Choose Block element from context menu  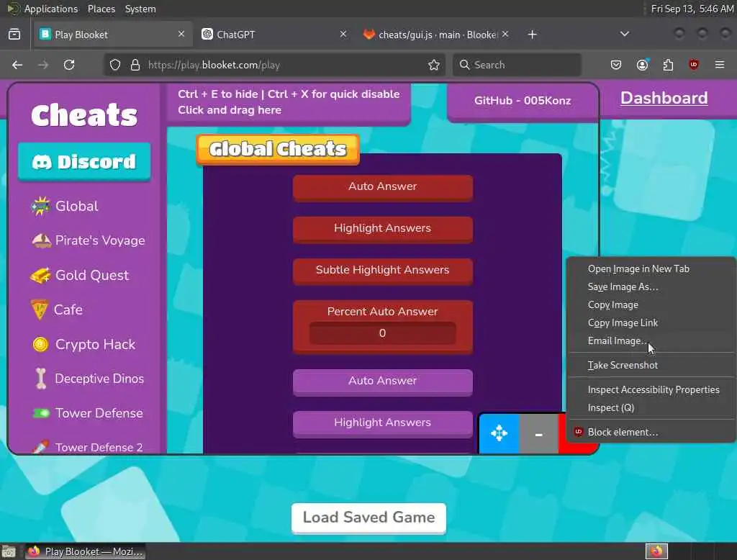click(x=651, y=432)
